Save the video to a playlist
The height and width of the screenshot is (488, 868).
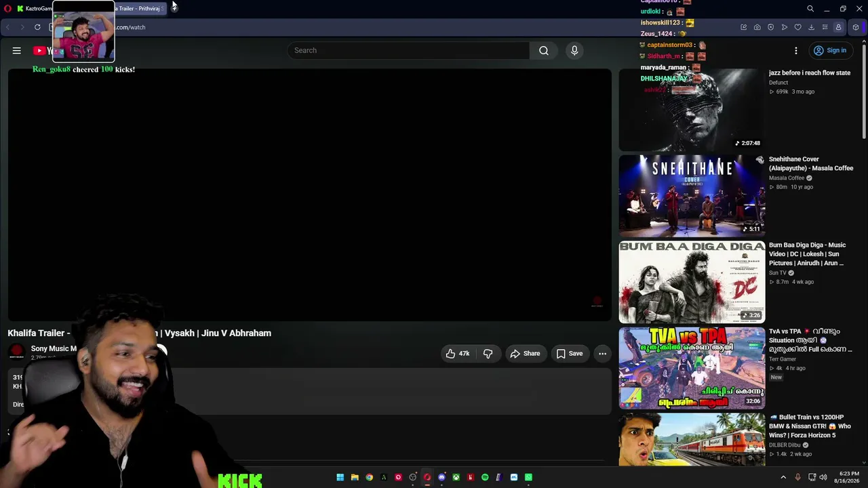pos(570,353)
